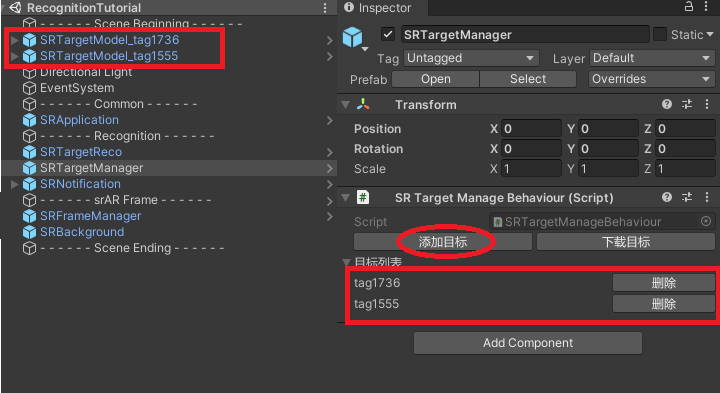
Task: Expand SRTargetModel_tag1736 in the hierarchy
Action: click(x=15, y=40)
